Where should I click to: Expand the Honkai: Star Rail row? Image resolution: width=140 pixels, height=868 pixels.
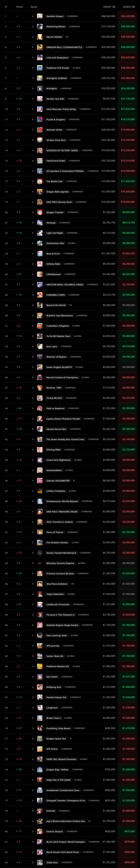[x=33, y=99]
